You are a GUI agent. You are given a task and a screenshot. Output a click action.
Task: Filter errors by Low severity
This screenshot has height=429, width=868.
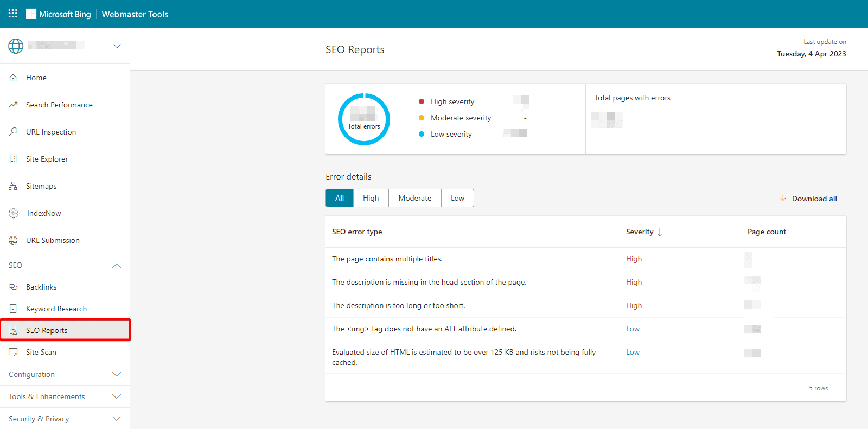point(457,198)
